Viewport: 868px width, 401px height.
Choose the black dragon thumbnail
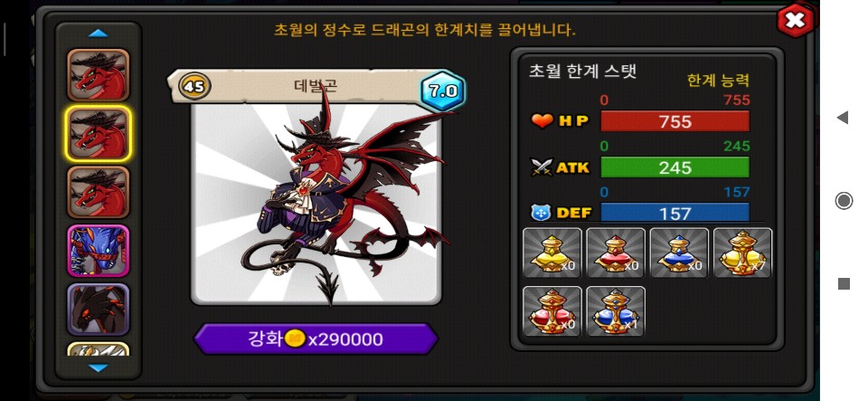coord(99,309)
